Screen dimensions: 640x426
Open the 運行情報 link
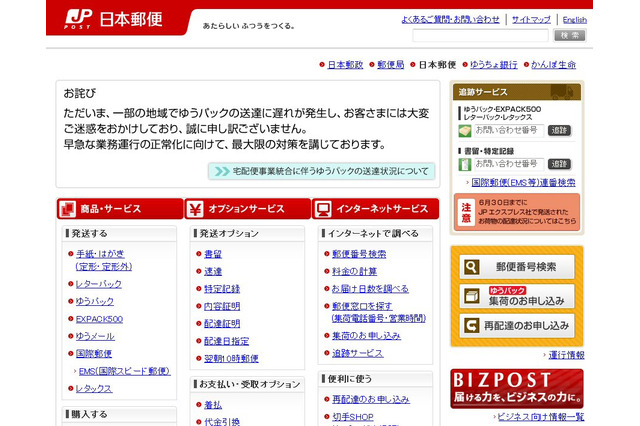click(566, 355)
